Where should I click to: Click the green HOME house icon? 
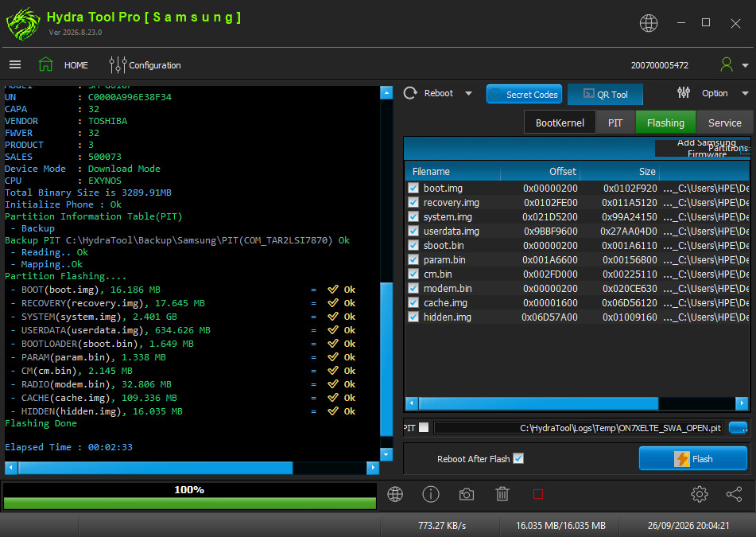[x=46, y=64]
